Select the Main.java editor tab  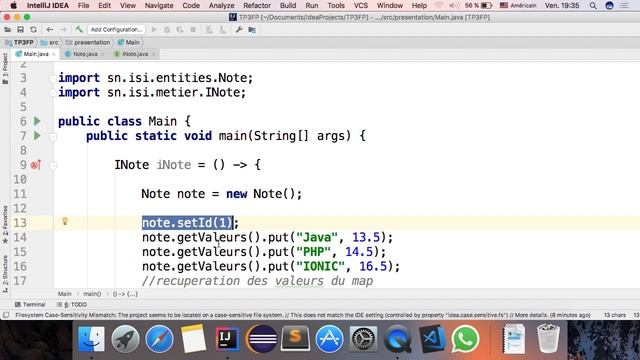pos(36,54)
